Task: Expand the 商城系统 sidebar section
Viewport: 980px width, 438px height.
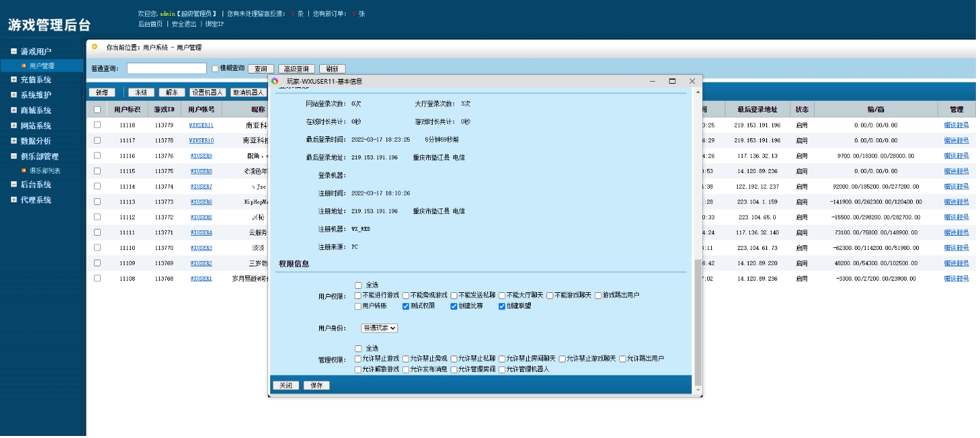Action: [x=14, y=110]
